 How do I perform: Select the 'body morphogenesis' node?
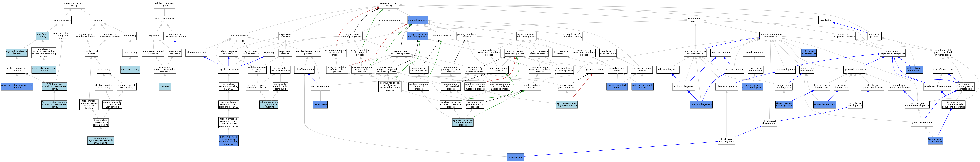668,69
